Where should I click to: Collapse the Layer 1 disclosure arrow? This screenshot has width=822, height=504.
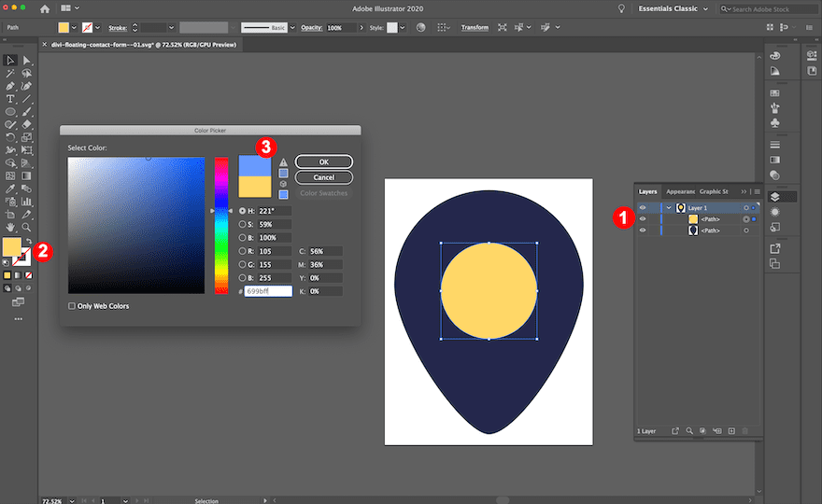[x=669, y=207]
